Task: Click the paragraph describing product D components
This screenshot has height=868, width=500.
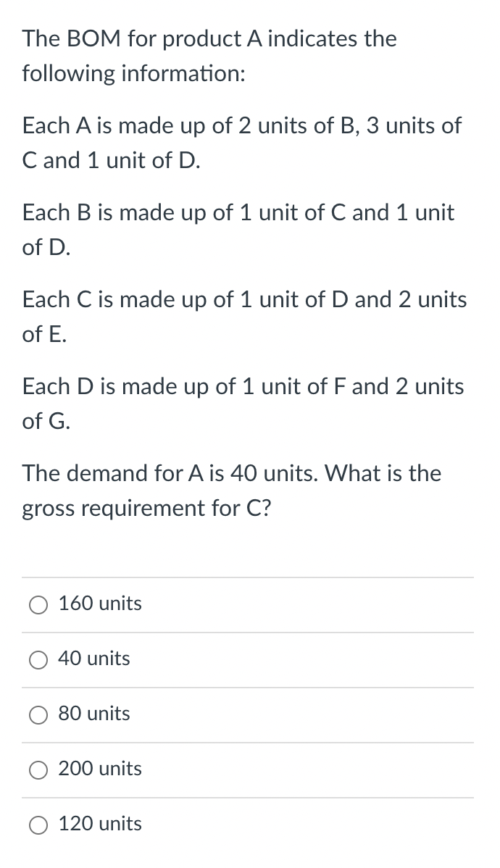Action: pyautogui.click(x=243, y=404)
